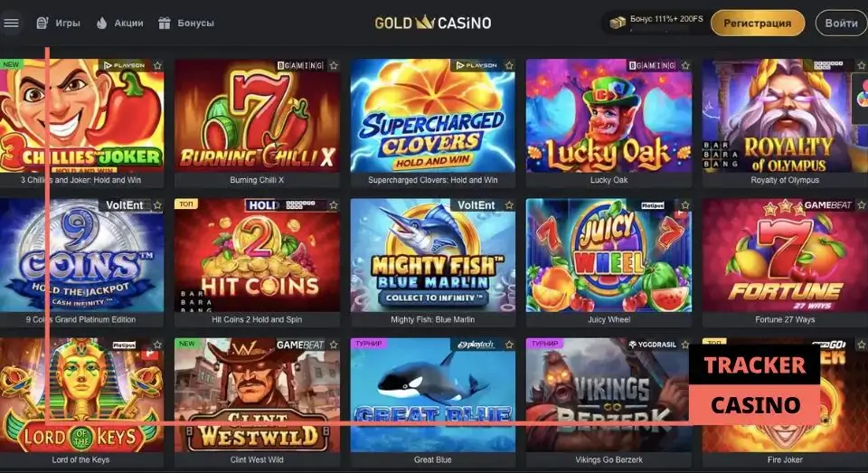This screenshot has height=473, width=868.
Task: Click the Войти login button
Action: pos(841,24)
